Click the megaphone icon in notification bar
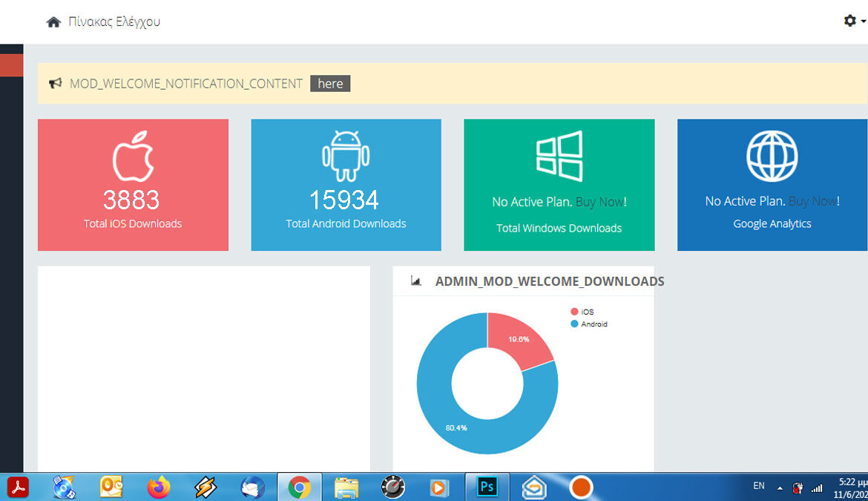The width and height of the screenshot is (868, 501). (x=54, y=84)
